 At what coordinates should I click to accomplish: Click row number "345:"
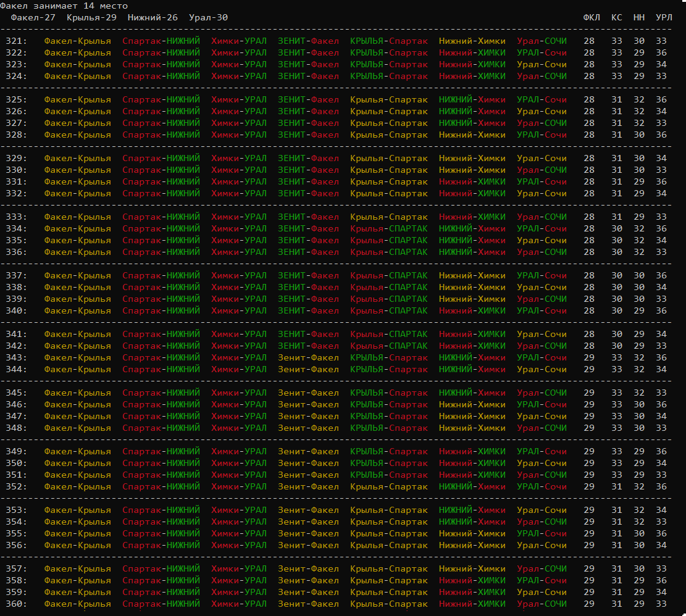pyautogui.click(x=16, y=393)
